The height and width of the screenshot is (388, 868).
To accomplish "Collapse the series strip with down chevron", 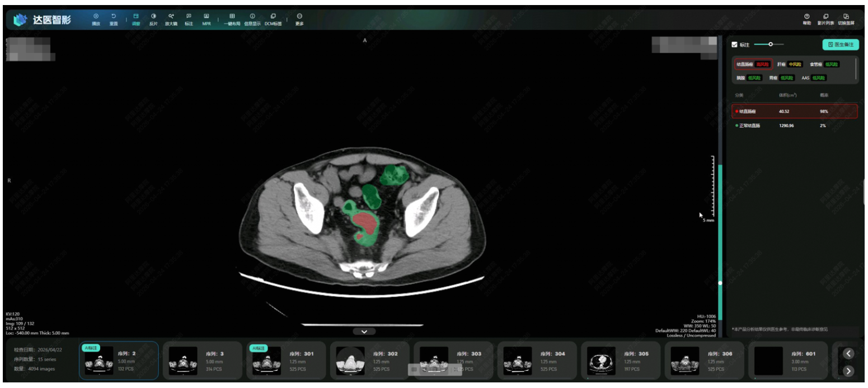I will coord(364,331).
